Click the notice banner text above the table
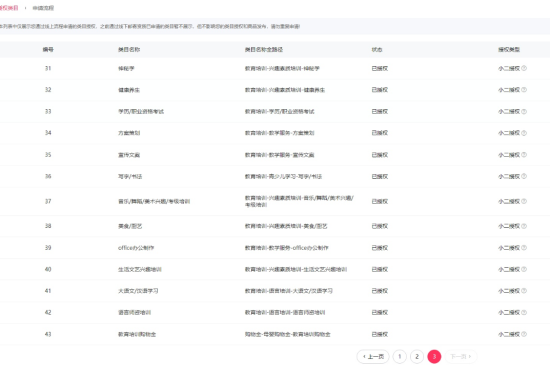The image size is (550, 379). click(x=150, y=26)
